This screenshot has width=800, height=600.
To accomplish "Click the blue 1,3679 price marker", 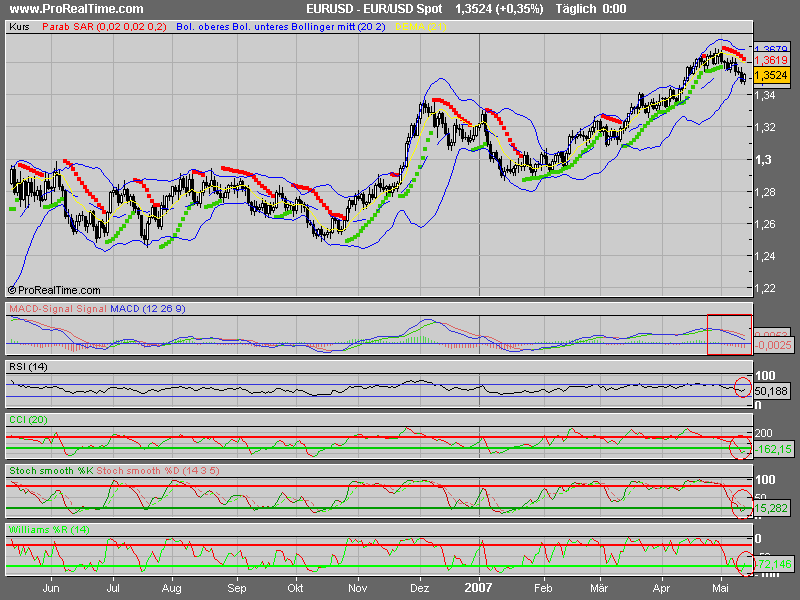I will (770, 48).
